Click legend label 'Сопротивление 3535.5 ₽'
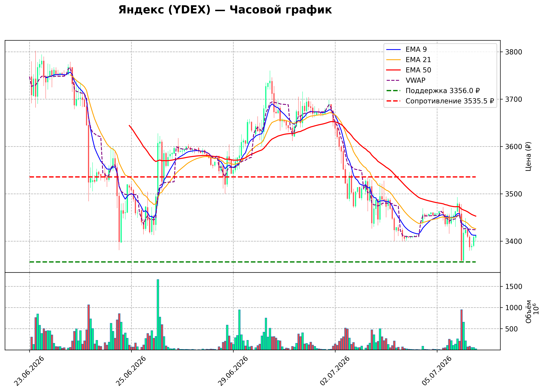 pyautogui.click(x=450, y=101)
